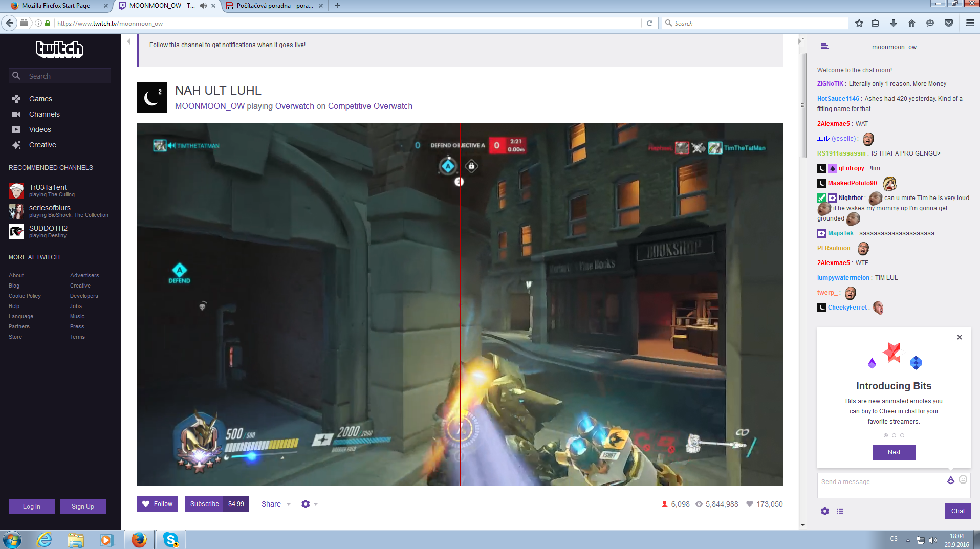Open the Windows Start menu
The image size is (980, 549).
(12, 539)
